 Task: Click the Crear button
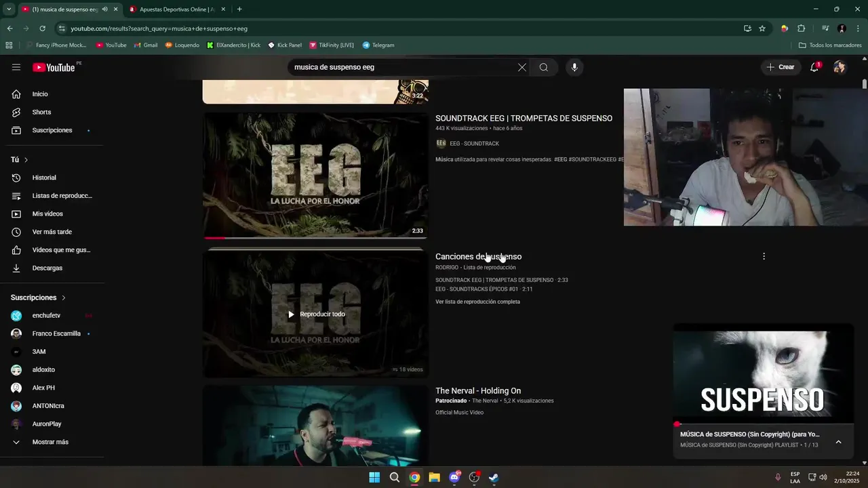tap(780, 67)
